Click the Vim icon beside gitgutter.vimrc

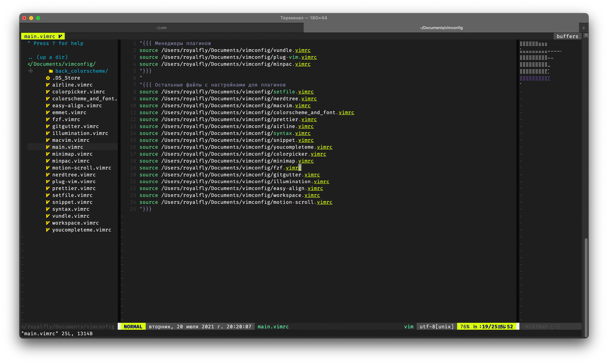point(48,126)
